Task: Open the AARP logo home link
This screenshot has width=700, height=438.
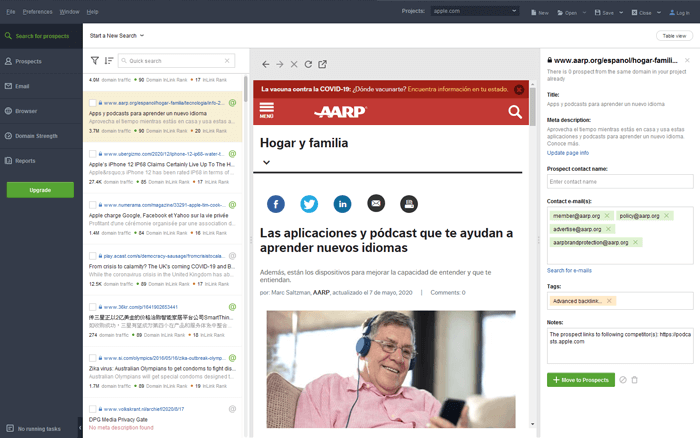Action: click(340, 112)
